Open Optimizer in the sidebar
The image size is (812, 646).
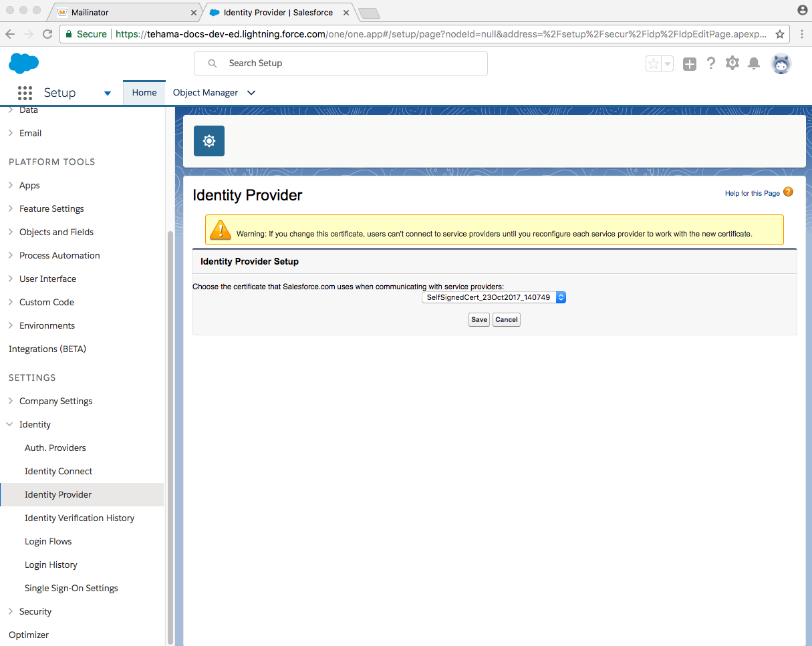click(x=29, y=635)
